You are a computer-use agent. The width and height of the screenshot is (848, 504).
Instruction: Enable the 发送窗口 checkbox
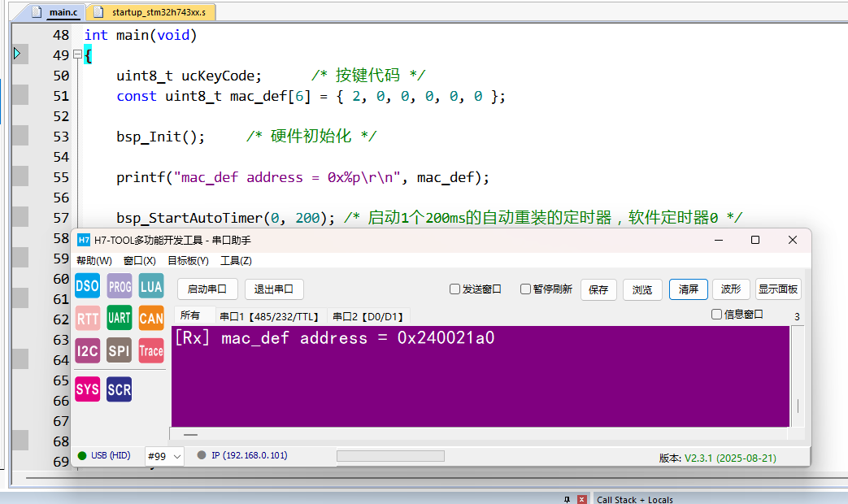pyautogui.click(x=454, y=289)
